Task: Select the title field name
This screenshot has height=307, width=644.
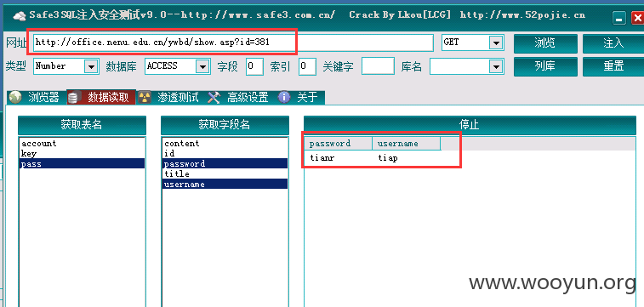Action: pos(225,174)
